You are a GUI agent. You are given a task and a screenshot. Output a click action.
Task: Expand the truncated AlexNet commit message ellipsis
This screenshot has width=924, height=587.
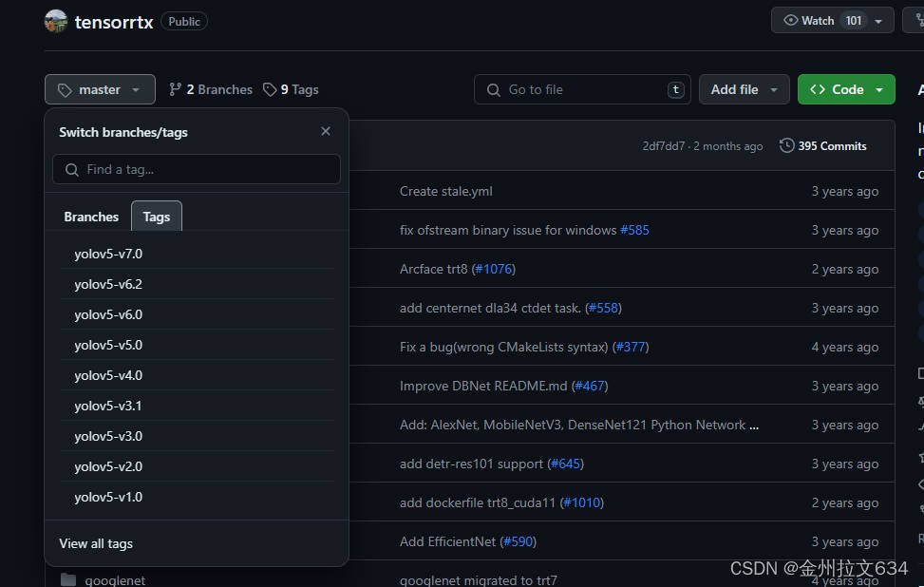754,425
